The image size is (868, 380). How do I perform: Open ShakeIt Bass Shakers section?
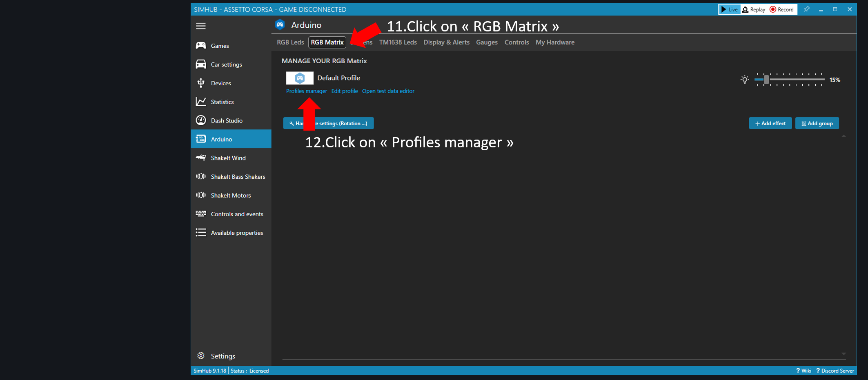[x=238, y=177]
